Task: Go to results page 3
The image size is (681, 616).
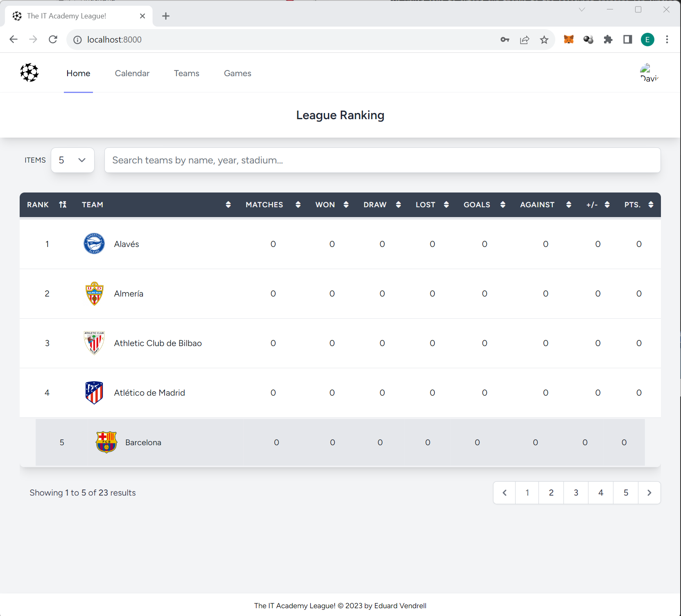Action: (x=576, y=493)
